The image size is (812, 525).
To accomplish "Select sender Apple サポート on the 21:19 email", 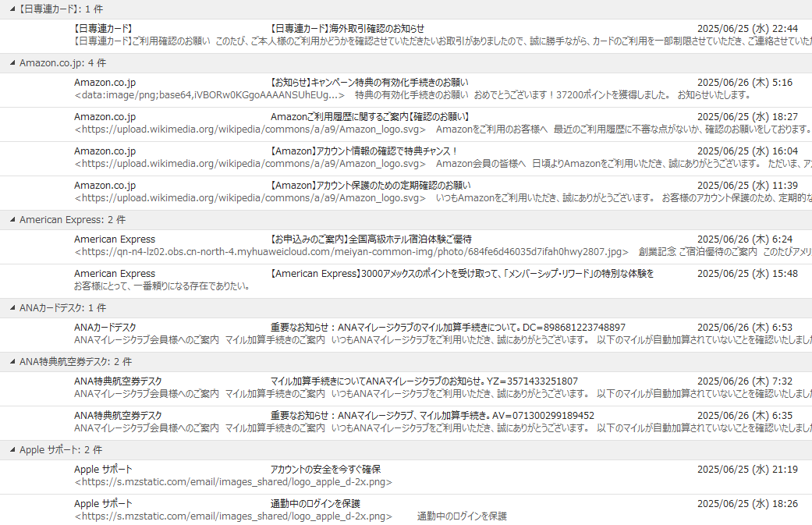I will tap(103, 469).
